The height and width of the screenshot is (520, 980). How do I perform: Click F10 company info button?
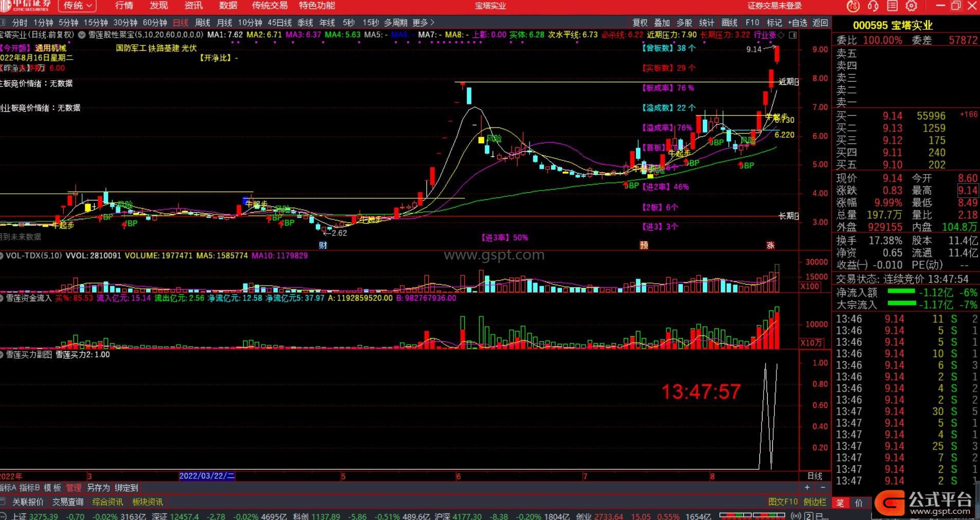tap(752, 23)
